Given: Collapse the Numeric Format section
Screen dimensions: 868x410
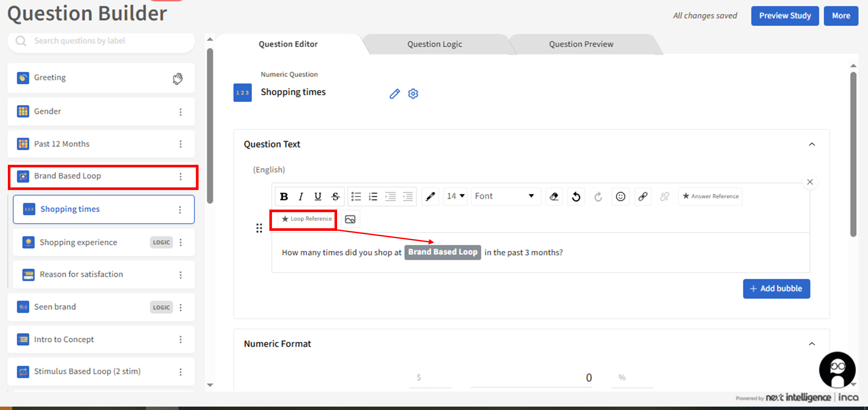Looking at the screenshot, I should click(x=812, y=344).
